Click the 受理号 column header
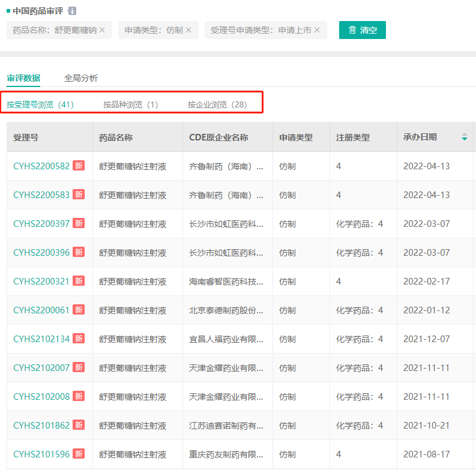Image resolution: width=476 pixels, height=470 pixels. point(26,137)
